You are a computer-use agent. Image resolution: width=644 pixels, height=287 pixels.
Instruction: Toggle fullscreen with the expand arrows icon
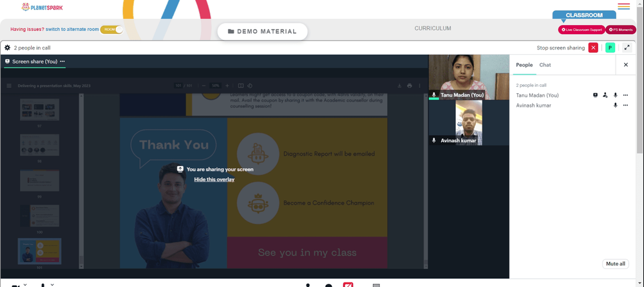[x=627, y=48]
